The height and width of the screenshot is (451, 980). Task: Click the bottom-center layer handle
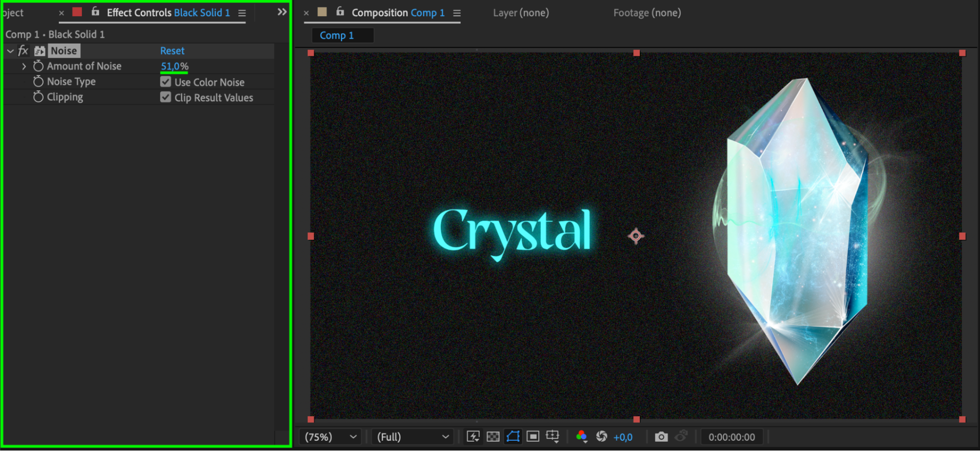[636, 420]
